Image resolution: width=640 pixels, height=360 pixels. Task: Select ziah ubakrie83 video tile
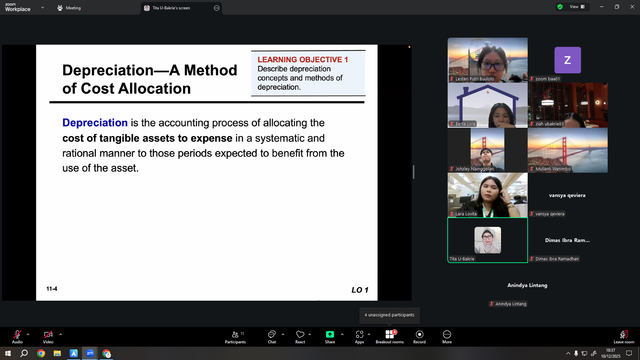(567, 105)
